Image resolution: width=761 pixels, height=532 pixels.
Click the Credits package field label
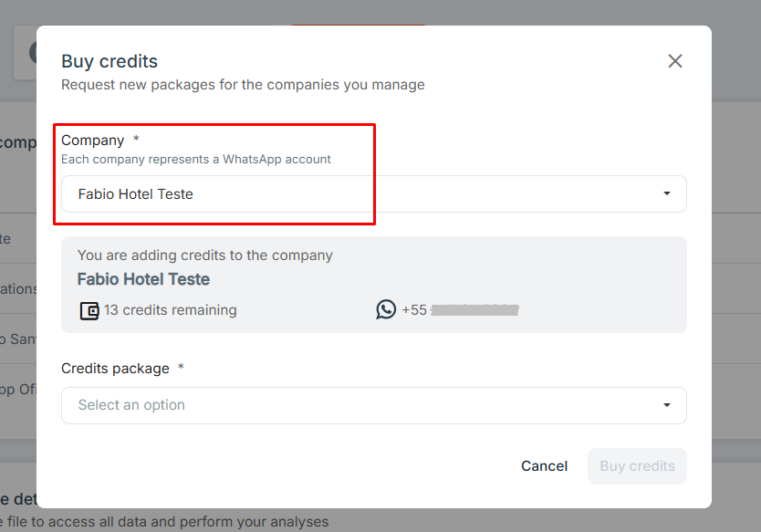pyautogui.click(x=116, y=369)
